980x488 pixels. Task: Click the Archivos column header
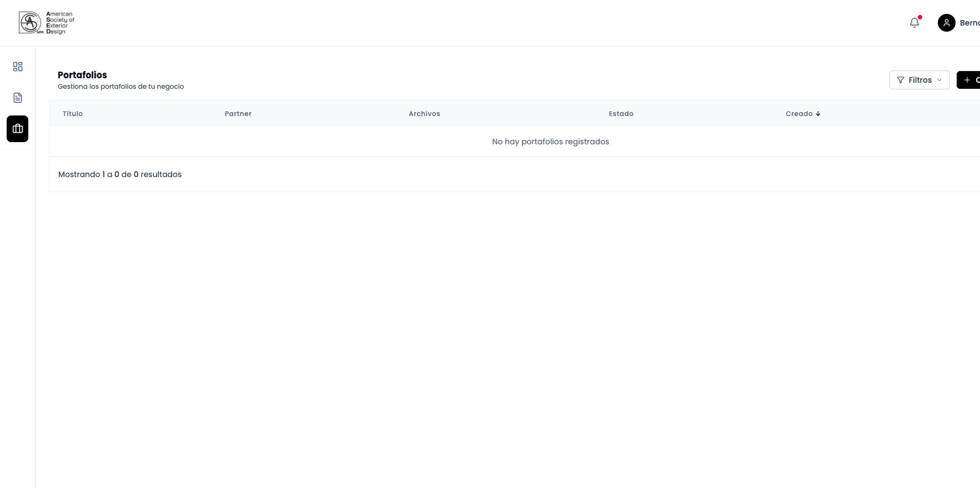click(x=424, y=114)
